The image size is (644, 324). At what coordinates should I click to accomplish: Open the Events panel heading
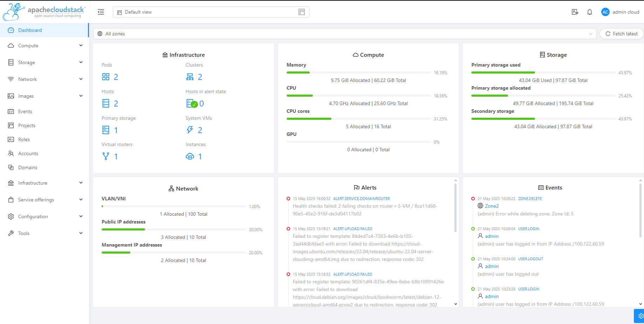tap(550, 188)
